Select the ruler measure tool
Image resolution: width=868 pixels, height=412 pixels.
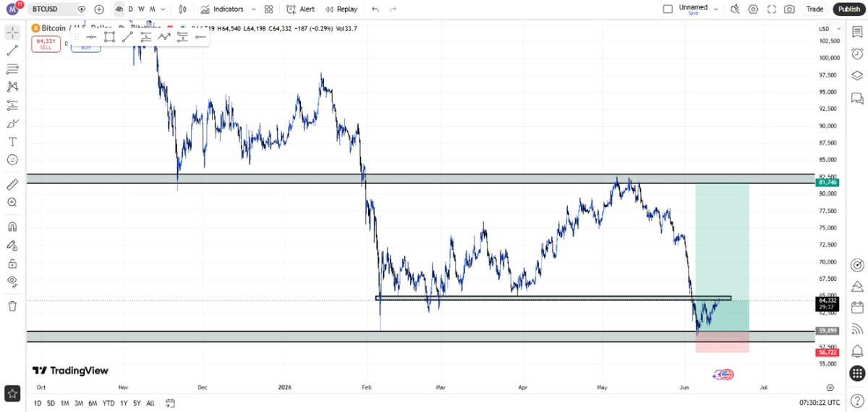(12, 185)
